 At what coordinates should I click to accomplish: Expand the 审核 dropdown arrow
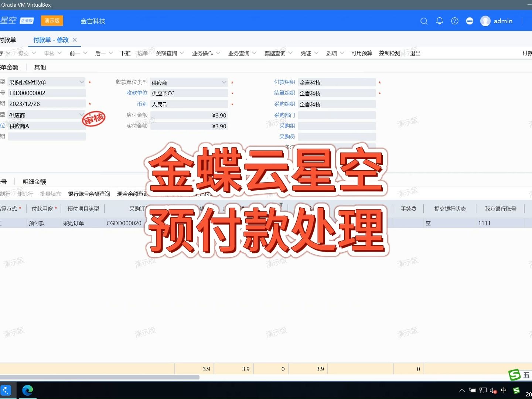click(x=59, y=53)
